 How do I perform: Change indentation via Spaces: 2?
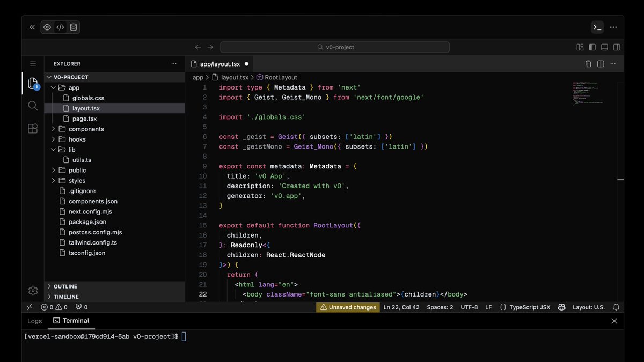coord(440,307)
